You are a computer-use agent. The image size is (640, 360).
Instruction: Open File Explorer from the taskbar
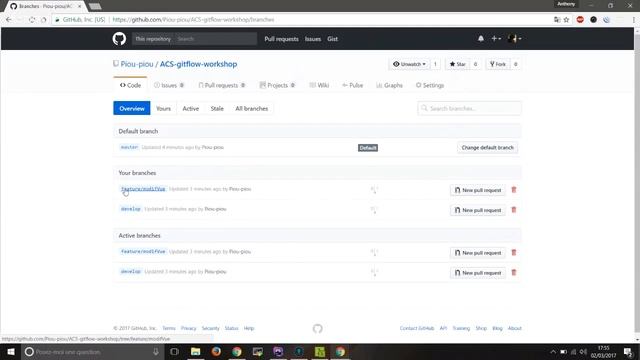196,352
